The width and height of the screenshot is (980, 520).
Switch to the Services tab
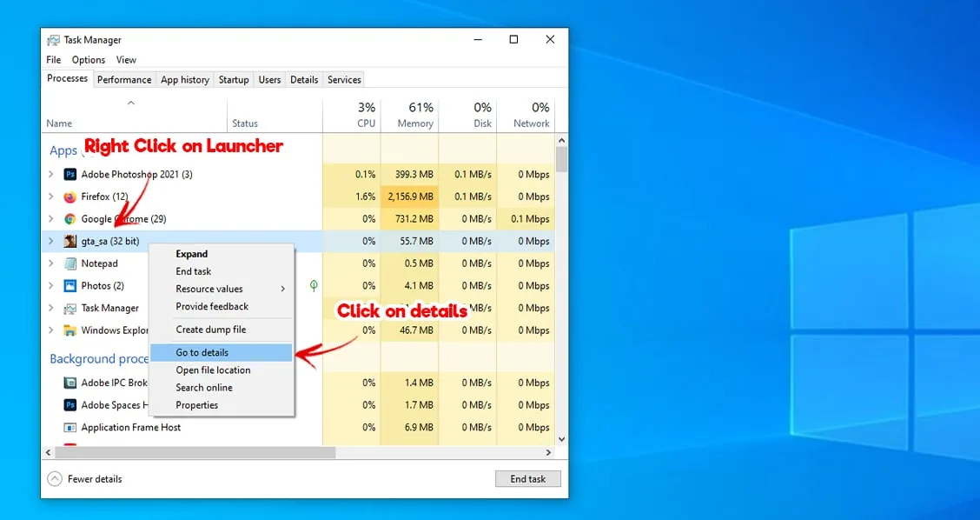click(344, 79)
